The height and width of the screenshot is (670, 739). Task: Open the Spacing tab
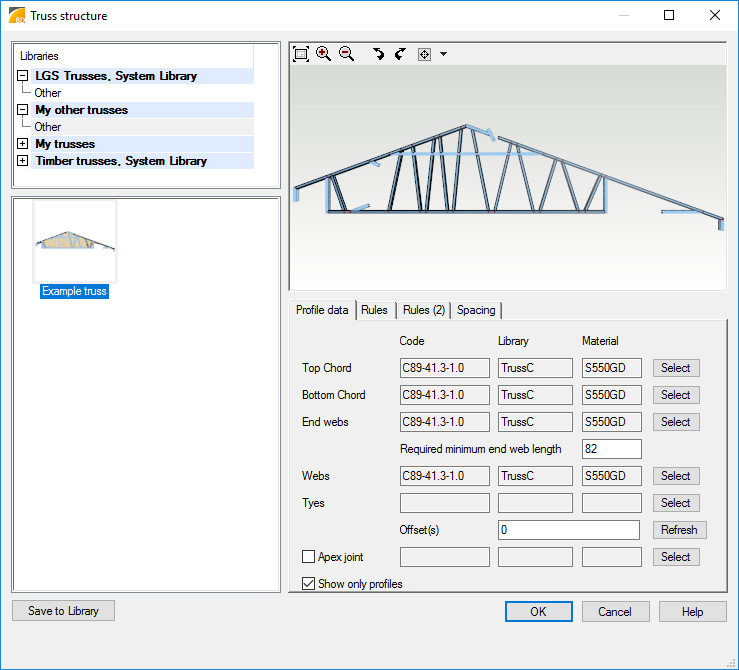coord(476,310)
